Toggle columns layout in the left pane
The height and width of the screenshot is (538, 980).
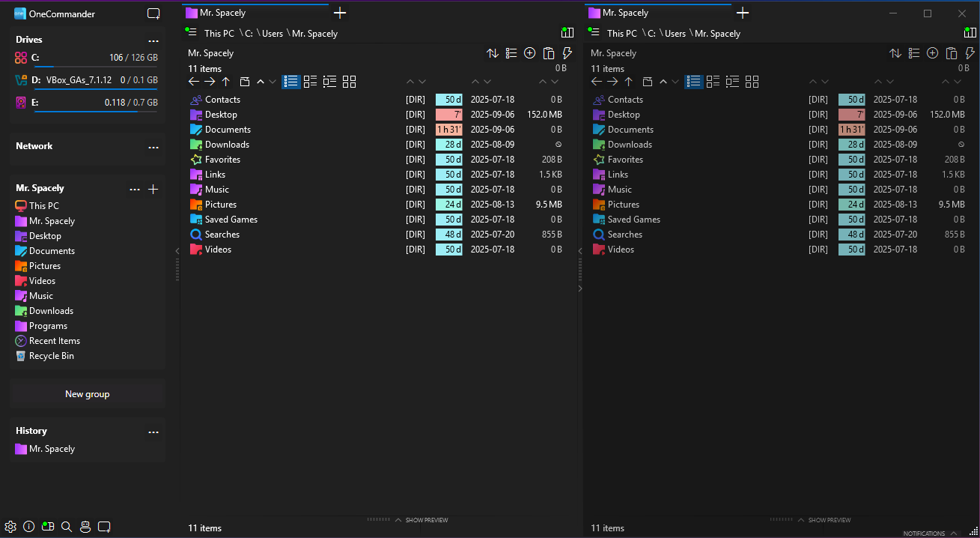click(567, 33)
